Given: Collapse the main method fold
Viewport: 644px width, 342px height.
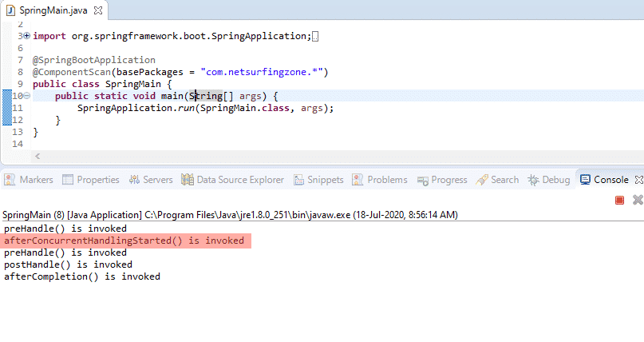Looking at the screenshot, I should click(27, 96).
